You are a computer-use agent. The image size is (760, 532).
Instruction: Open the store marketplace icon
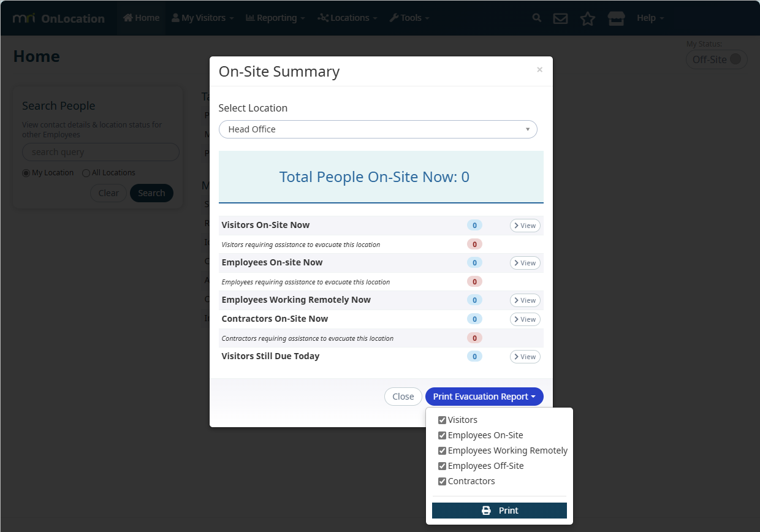tap(616, 18)
